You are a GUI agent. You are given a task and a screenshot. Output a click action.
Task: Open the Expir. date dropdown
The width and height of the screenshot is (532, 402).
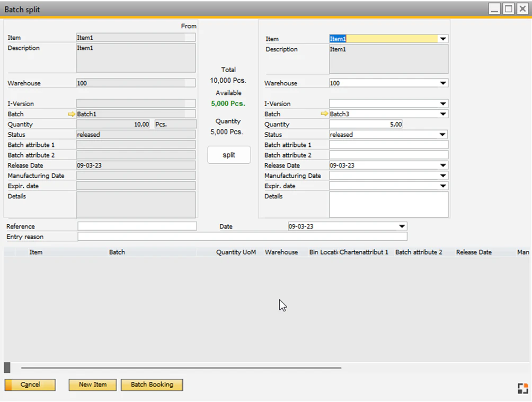tap(443, 186)
